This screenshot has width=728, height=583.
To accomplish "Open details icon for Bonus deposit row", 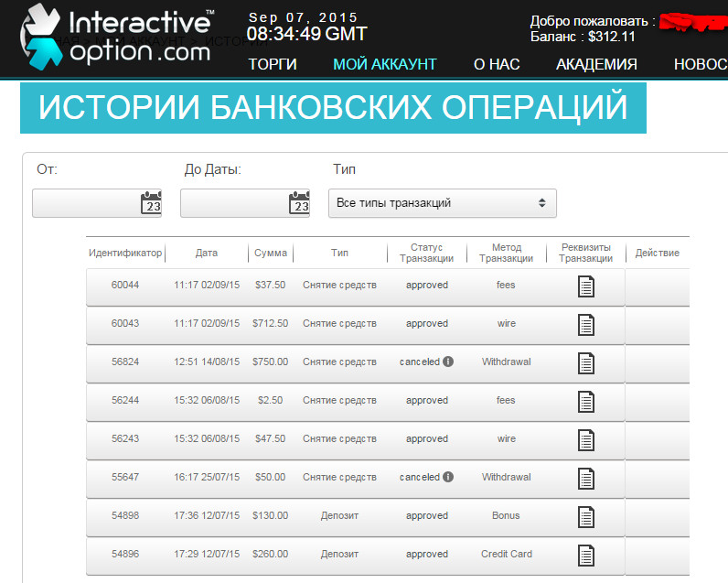I will coord(585,517).
